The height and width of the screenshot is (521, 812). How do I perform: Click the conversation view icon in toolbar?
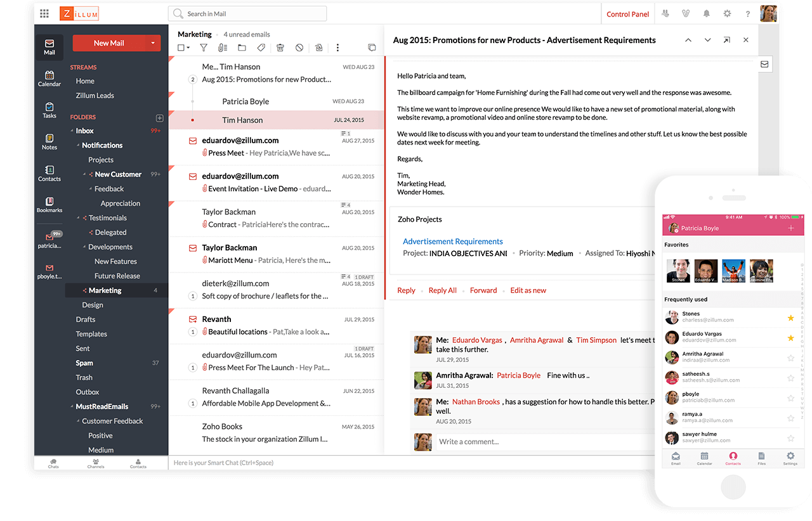(x=372, y=48)
